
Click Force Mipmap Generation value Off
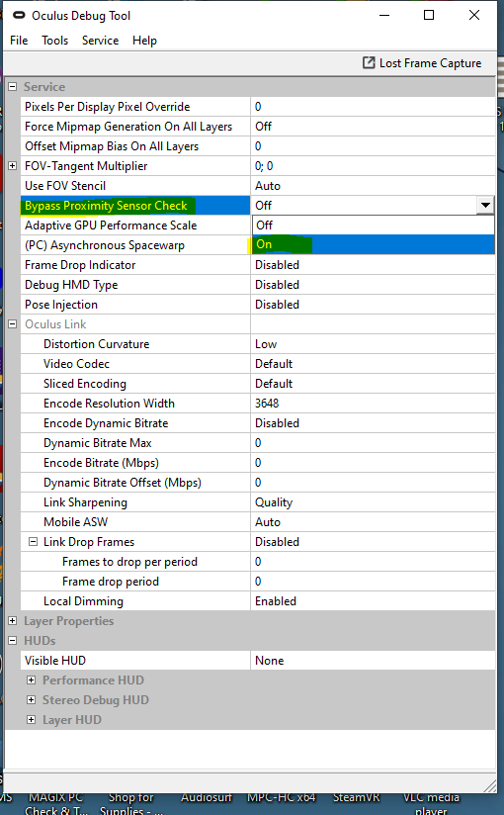373,127
